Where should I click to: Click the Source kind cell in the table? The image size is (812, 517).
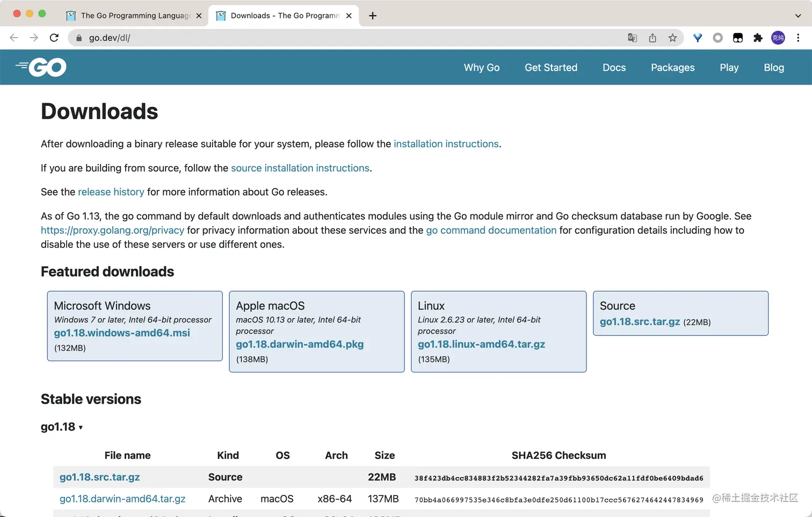(225, 477)
